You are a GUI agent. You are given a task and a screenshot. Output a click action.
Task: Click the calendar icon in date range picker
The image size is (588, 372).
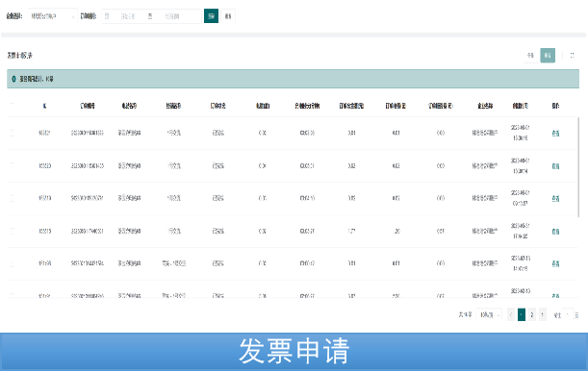point(107,16)
